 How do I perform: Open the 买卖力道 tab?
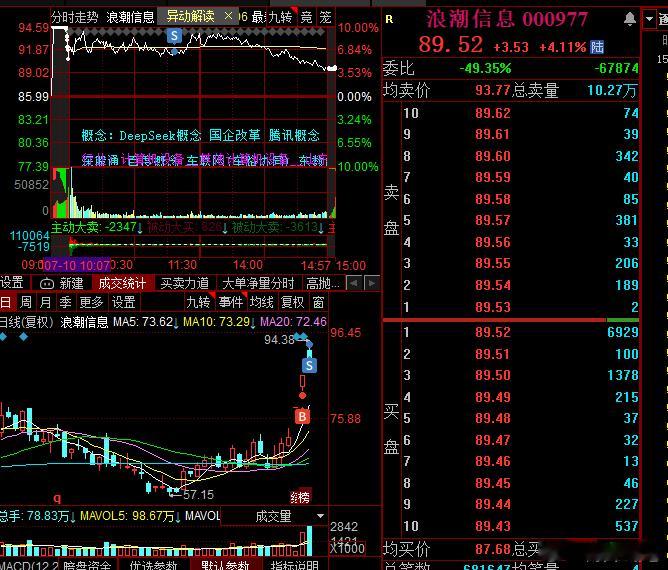(184, 283)
